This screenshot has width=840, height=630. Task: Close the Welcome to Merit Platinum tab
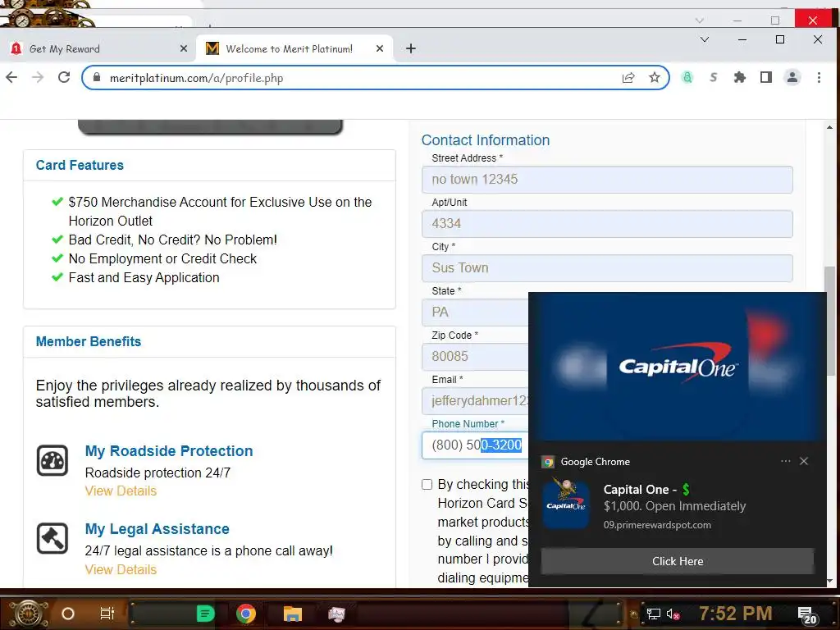point(380,48)
